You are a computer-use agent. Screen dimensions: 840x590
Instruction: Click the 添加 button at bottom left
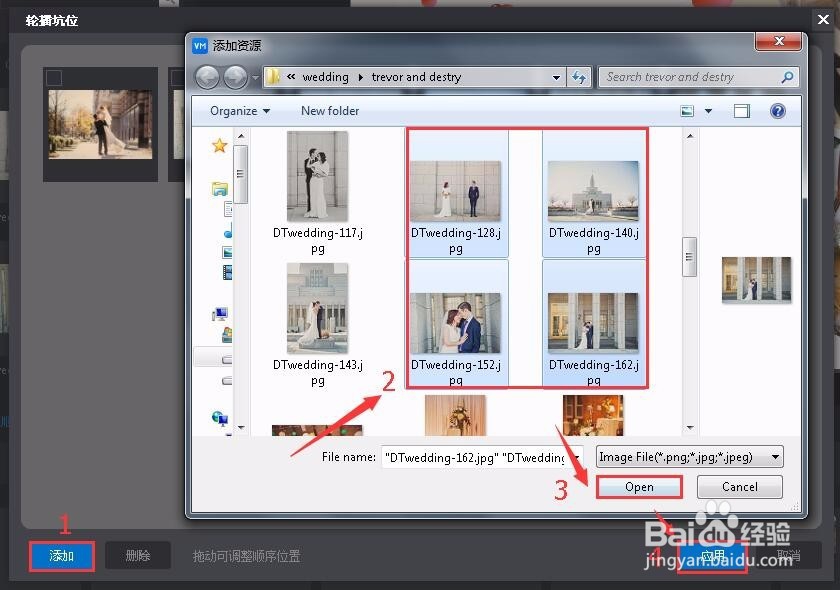pos(61,556)
